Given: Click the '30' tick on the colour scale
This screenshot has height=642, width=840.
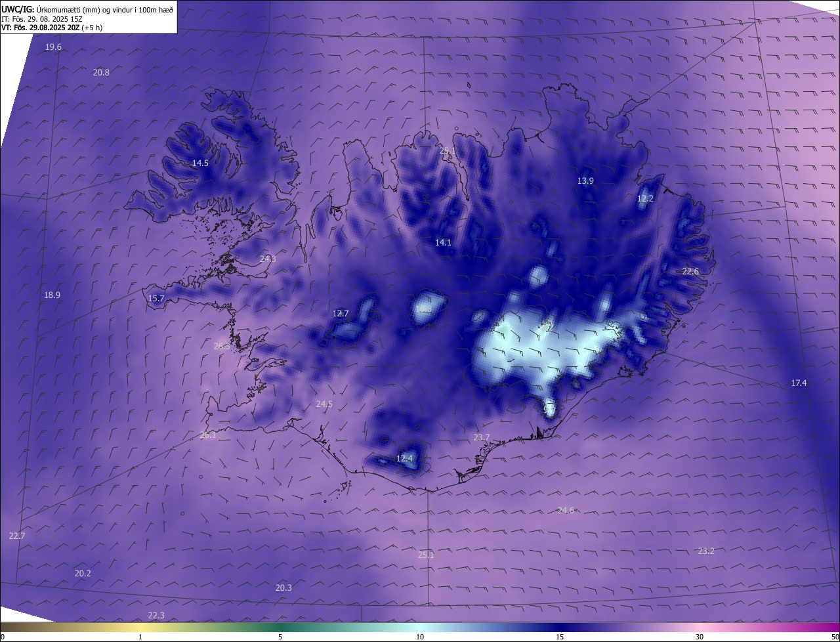Looking at the screenshot, I should click(x=700, y=637).
